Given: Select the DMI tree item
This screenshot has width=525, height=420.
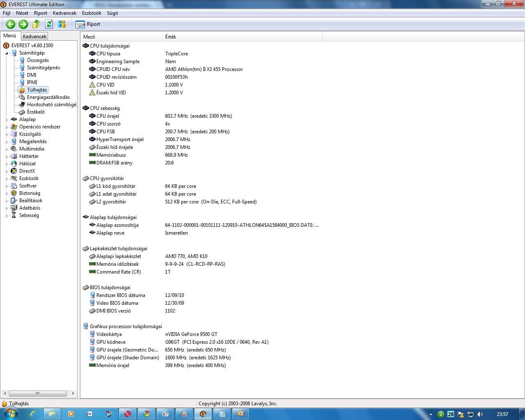Looking at the screenshot, I should tap(32, 75).
